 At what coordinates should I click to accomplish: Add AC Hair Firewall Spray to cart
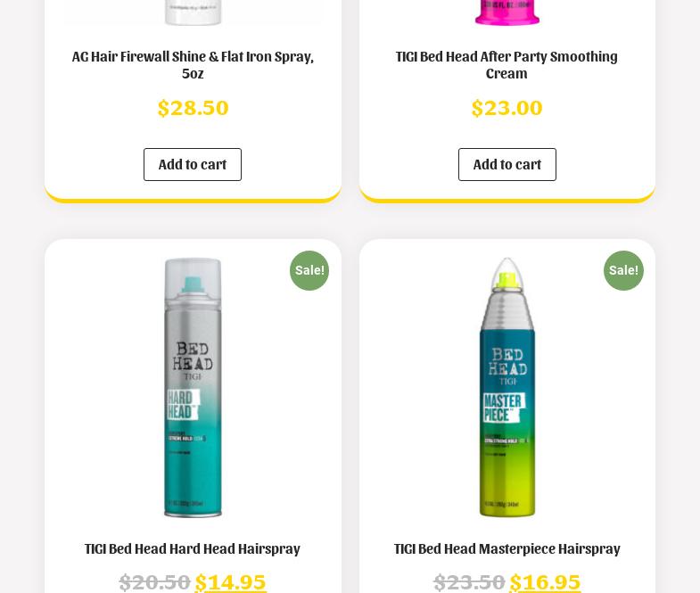pos(193,164)
